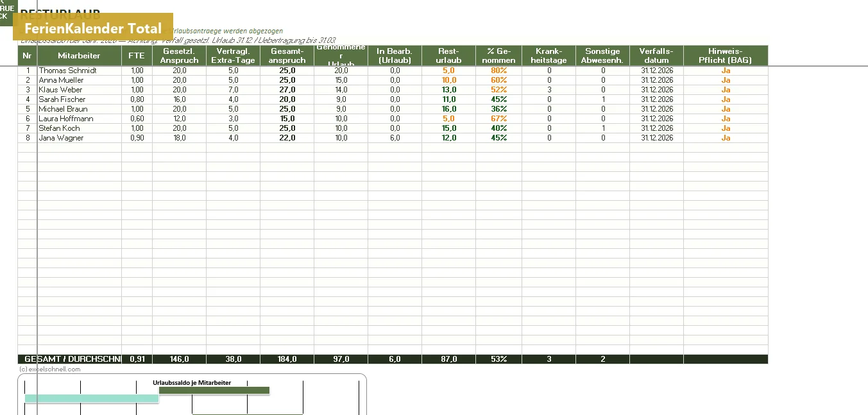The width and height of the screenshot is (868, 415).
Task: Select Jana Wagner's In Bearb. value 6,0
Action: (395, 138)
